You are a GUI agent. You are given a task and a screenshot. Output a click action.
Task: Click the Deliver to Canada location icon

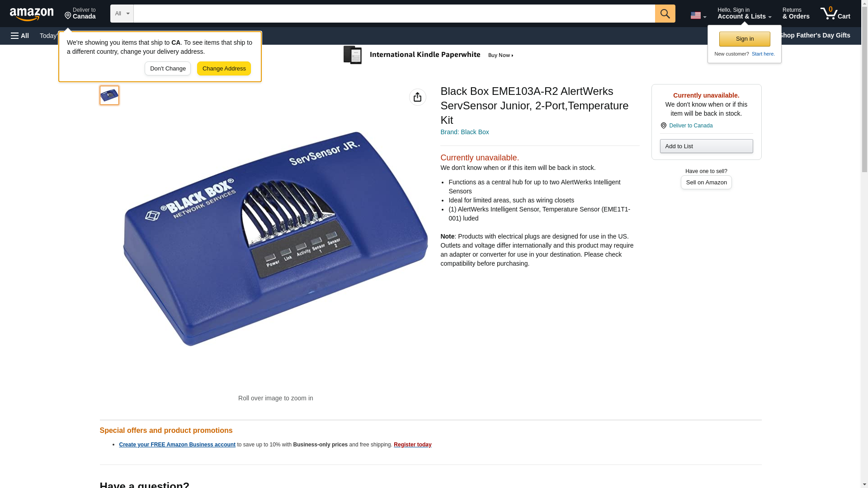tap(664, 126)
